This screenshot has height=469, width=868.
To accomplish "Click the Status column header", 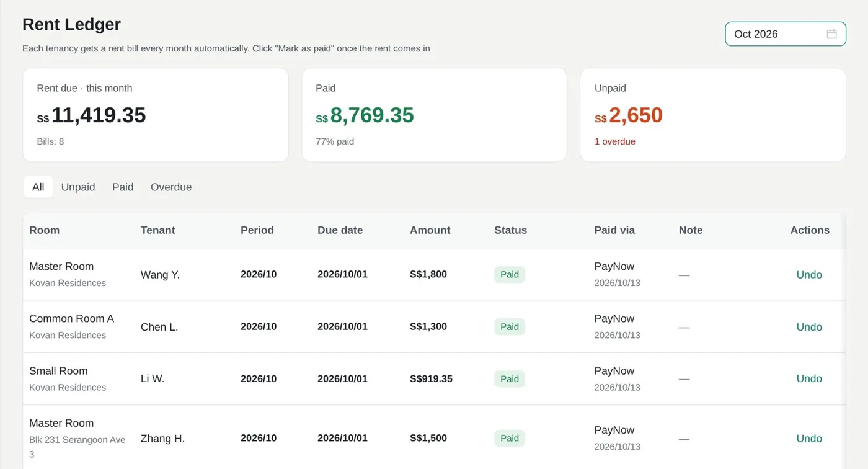I will 511,230.
